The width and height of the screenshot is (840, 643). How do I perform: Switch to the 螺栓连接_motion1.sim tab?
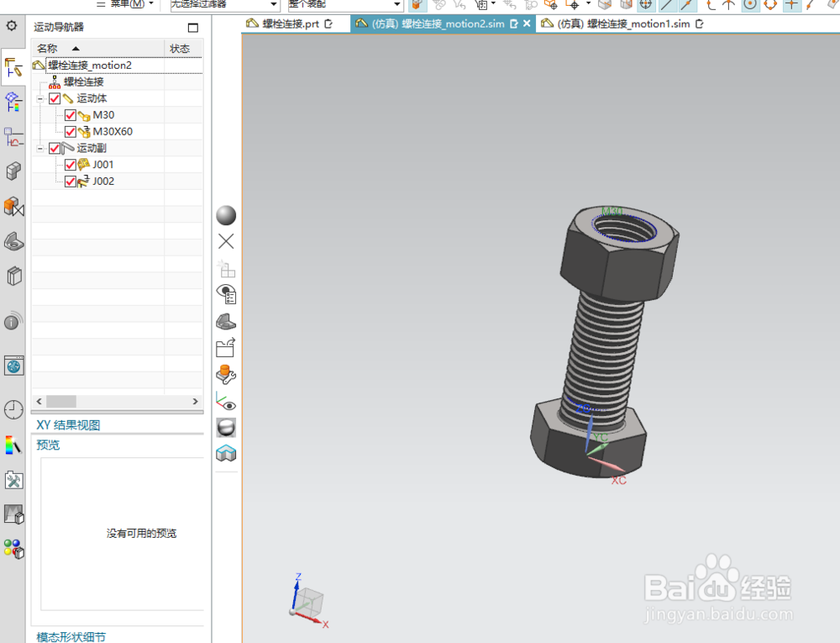tap(622, 24)
